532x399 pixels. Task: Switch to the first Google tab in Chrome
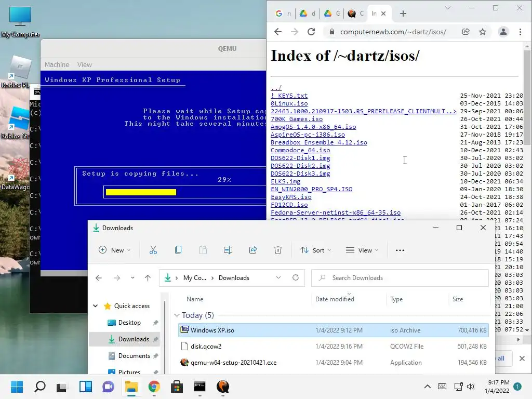point(283,14)
